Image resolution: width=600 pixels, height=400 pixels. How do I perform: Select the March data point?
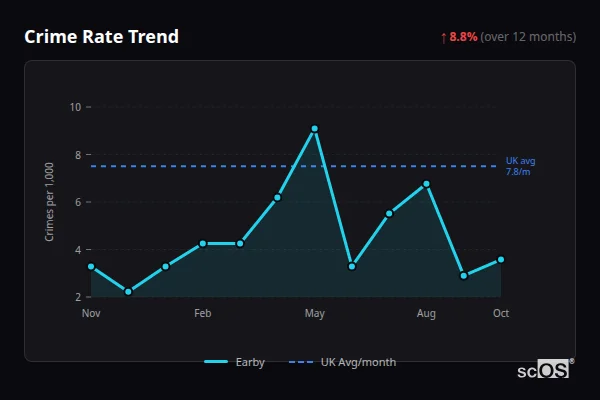240,244
